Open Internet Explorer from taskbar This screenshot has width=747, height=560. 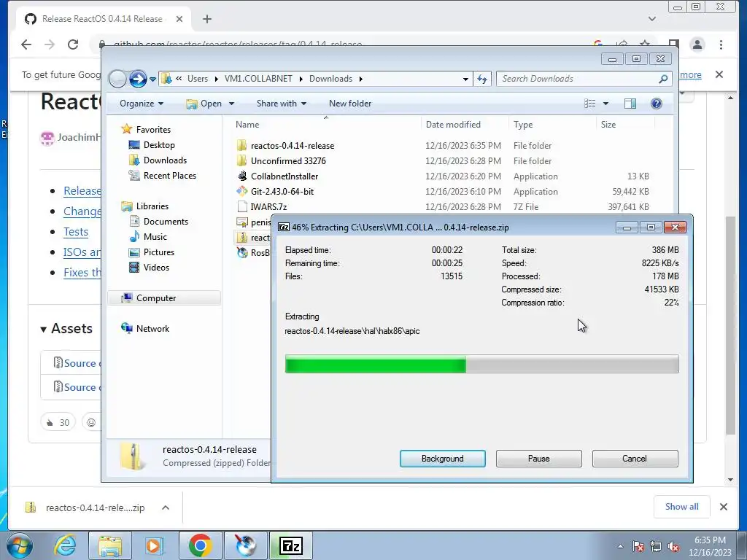click(x=65, y=545)
